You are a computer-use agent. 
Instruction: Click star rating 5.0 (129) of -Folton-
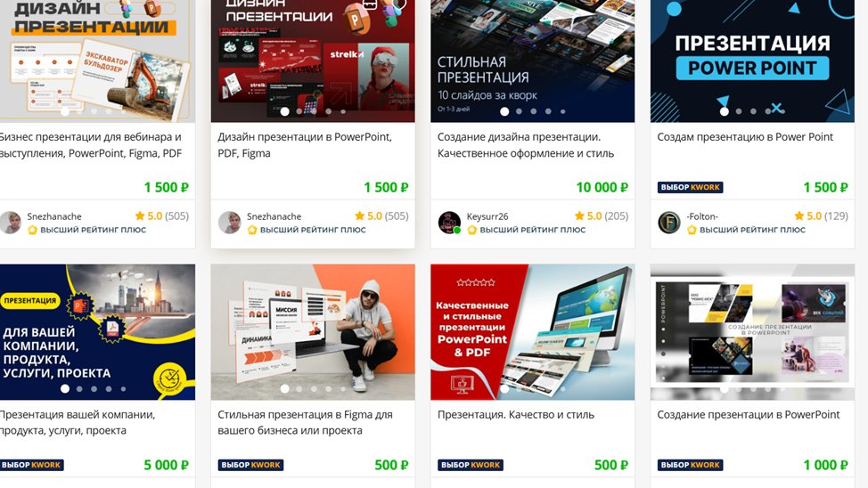(821, 216)
